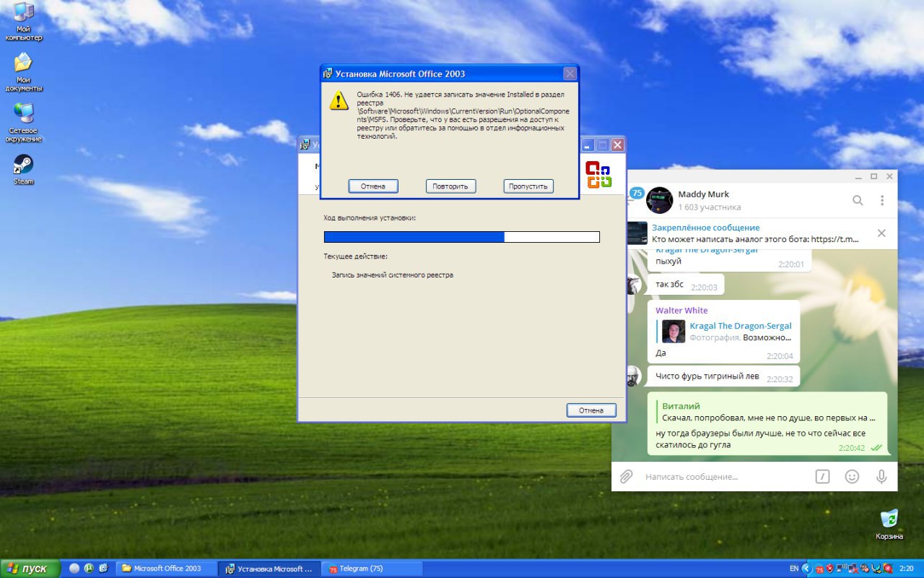Click the wireless network tray icon
The image size is (924, 578).
(842, 569)
